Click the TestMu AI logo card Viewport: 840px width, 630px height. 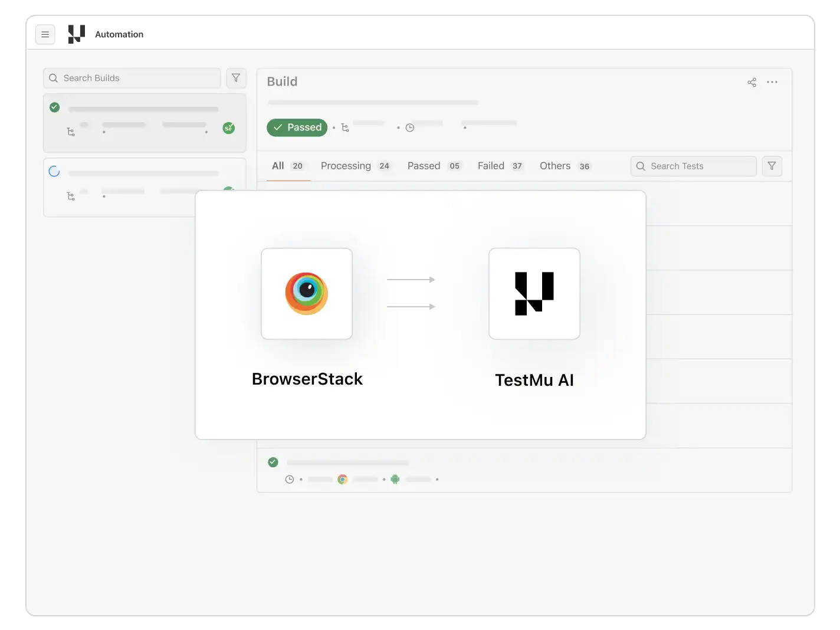[534, 293]
